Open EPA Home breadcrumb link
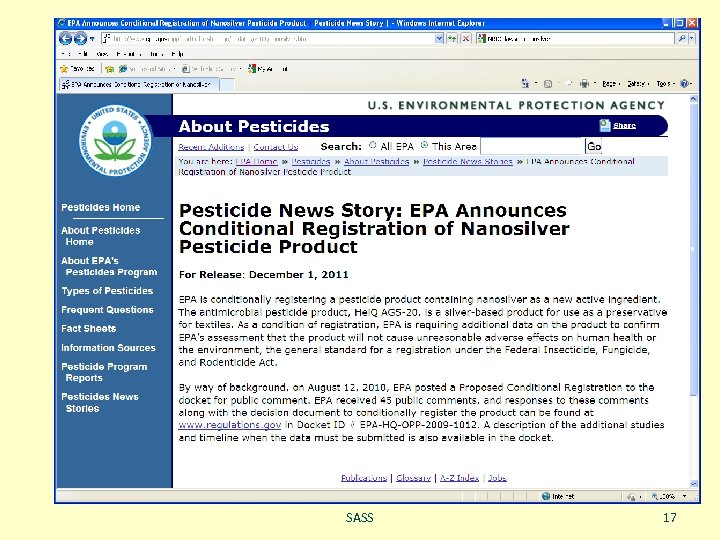This screenshot has height=540, width=720. [256, 162]
